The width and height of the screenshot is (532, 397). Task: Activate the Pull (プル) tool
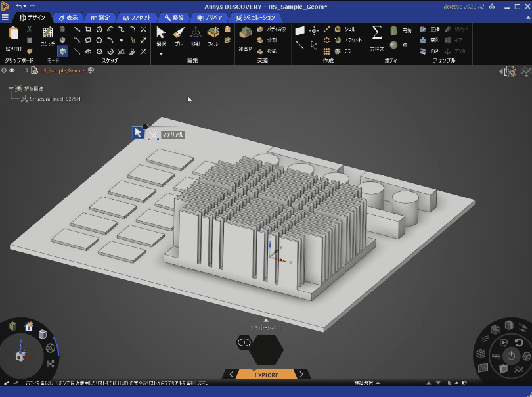[x=179, y=37]
